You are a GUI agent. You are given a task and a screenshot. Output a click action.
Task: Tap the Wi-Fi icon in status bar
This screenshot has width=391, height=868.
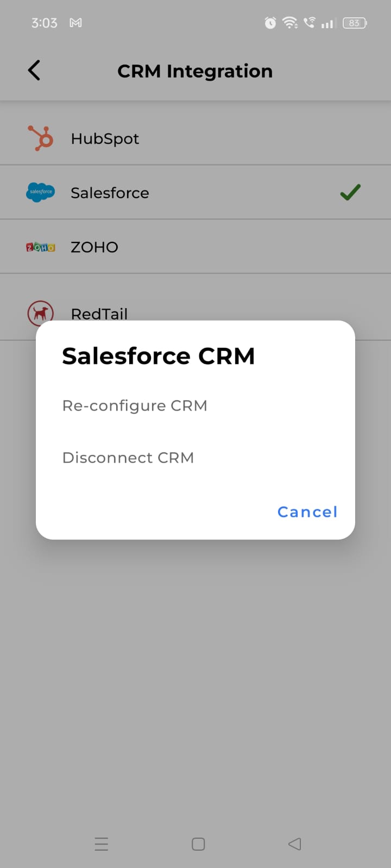pos(290,23)
